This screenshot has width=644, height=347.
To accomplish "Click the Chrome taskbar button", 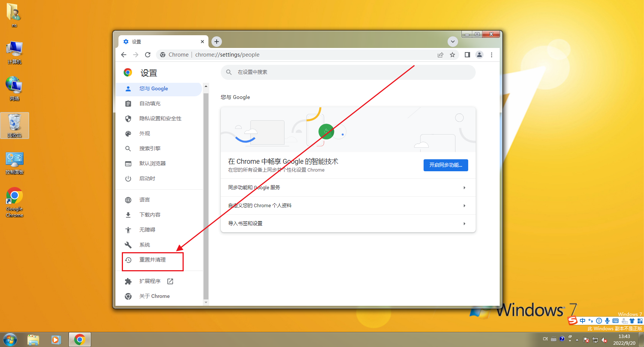I will click(79, 340).
